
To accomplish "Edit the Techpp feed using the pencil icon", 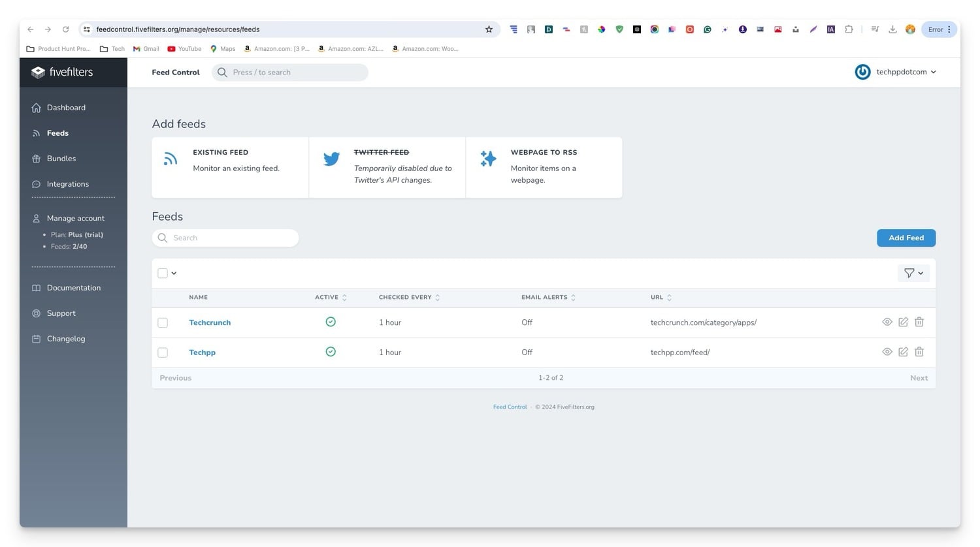I will [903, 351].
